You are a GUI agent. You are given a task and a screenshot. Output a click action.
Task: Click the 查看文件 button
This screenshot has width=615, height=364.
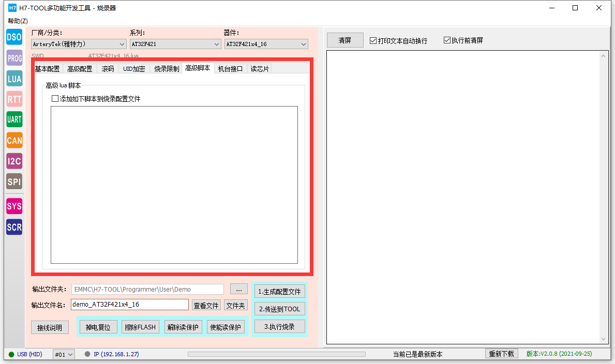tap(206, 305)
